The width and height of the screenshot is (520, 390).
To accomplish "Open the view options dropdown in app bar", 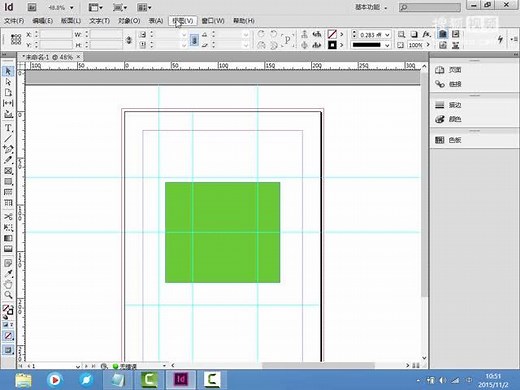I will tap(96, 7).
